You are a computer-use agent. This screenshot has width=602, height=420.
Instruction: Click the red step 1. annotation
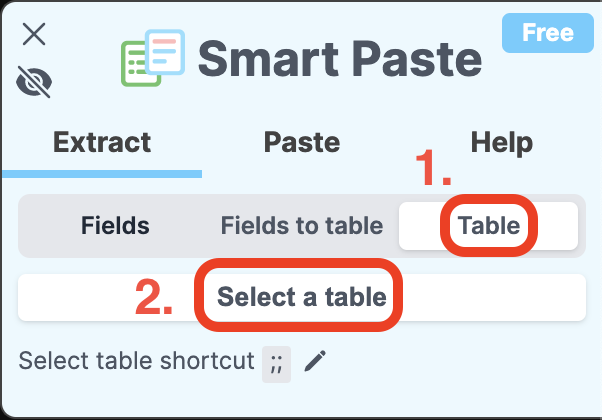(433, 168)
